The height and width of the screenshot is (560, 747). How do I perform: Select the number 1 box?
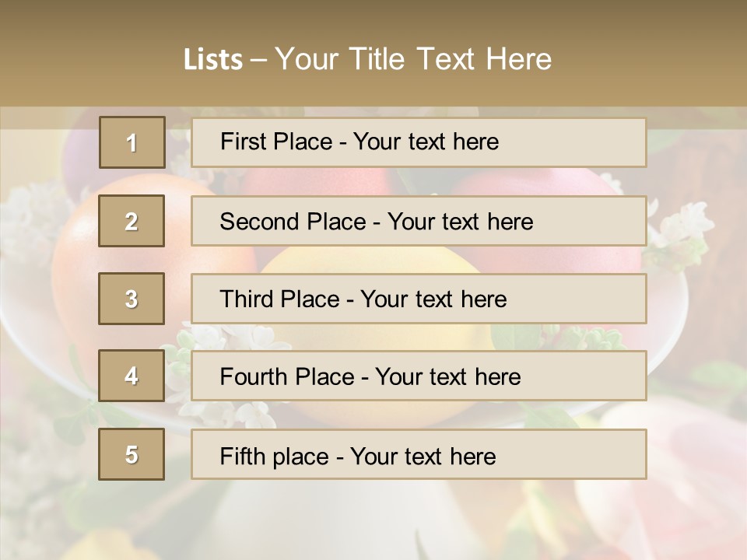click(x=132, y=142)
